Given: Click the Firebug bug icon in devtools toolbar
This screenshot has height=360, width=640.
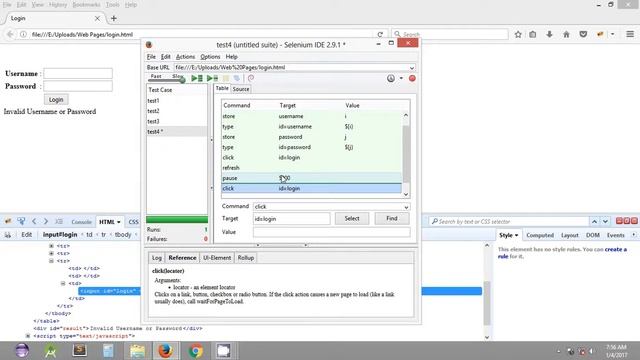Looking at the screenshot, I should click(x=8, y=221).
